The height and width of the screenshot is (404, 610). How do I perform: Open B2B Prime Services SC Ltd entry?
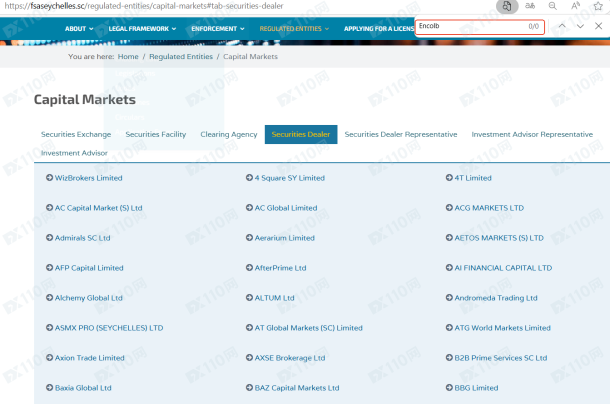[501, 358]
